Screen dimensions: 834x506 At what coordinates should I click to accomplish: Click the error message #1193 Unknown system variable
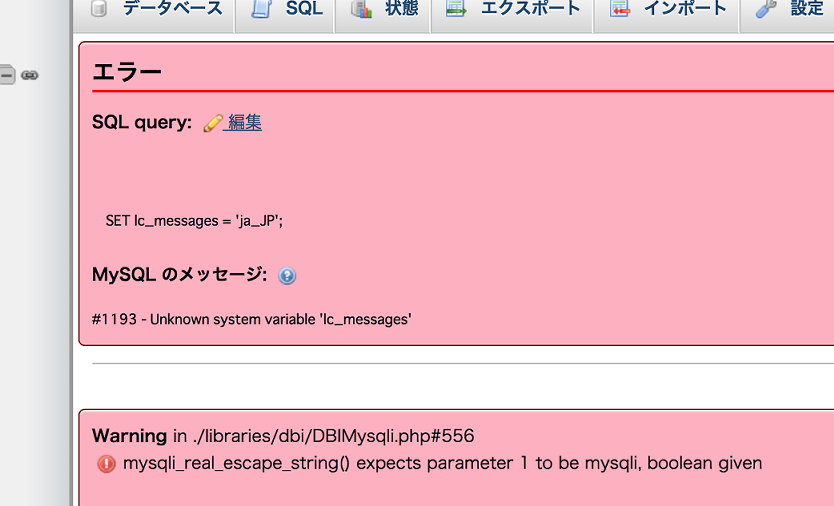coord(252,319)
